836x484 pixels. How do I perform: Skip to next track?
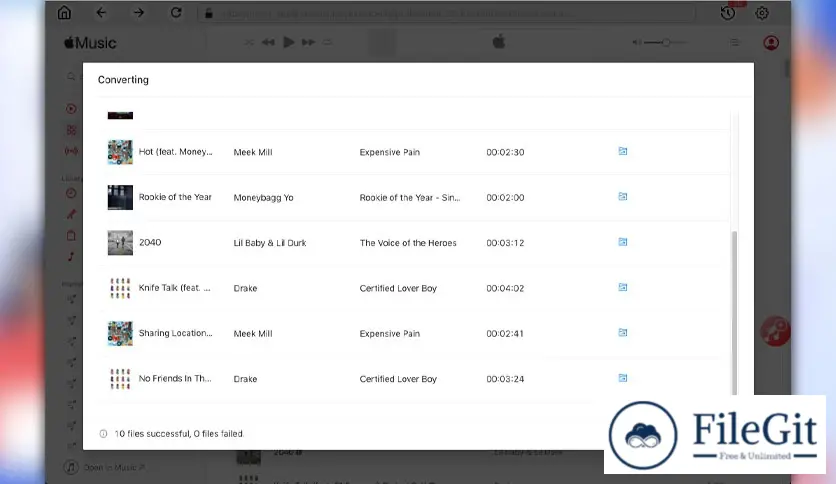(x=308, y=42)
